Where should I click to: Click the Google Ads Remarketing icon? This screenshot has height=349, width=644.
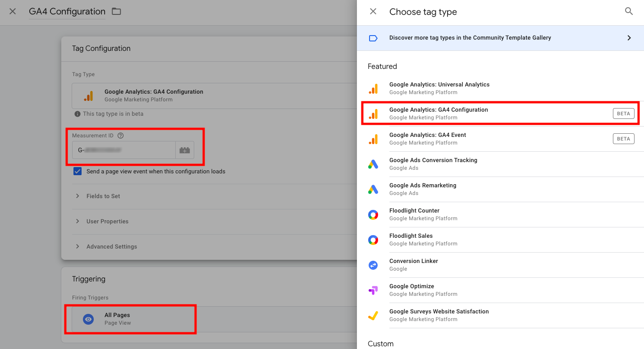coord(373,190)
